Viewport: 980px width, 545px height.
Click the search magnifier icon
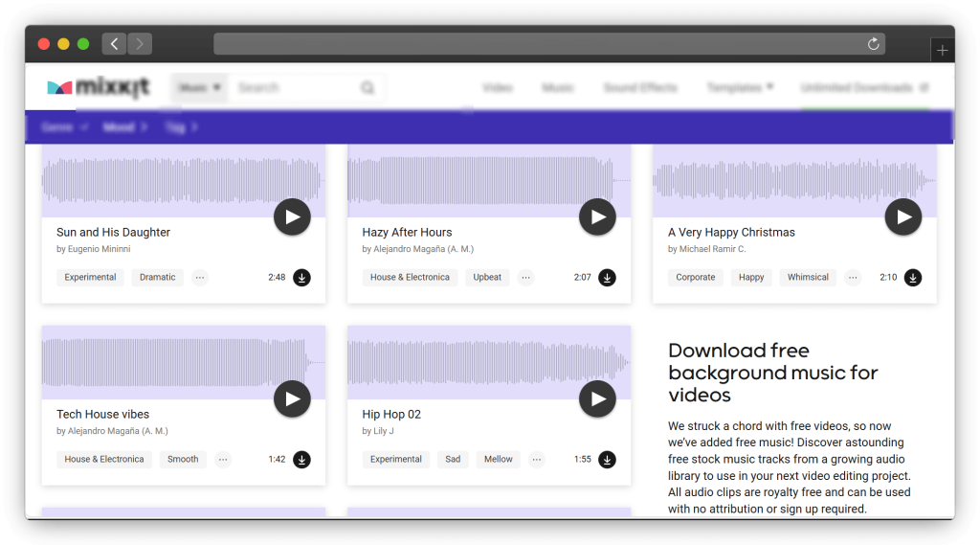[367, 88]
